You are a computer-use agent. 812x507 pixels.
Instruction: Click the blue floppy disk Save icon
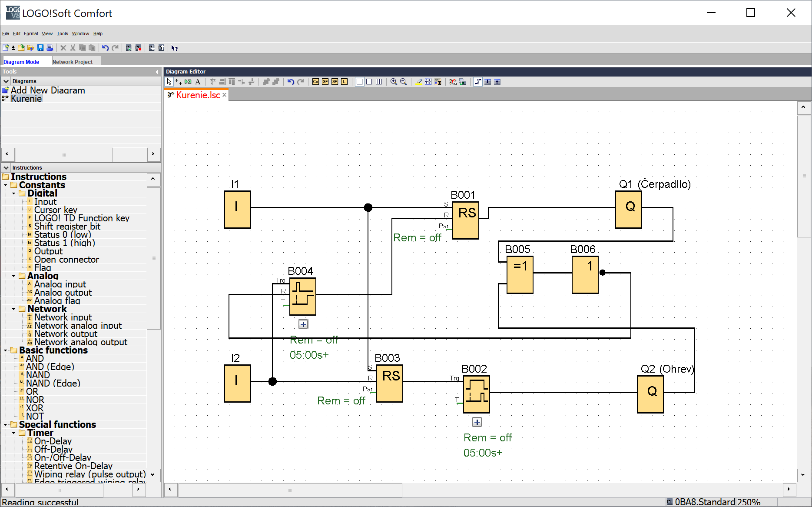40,48
